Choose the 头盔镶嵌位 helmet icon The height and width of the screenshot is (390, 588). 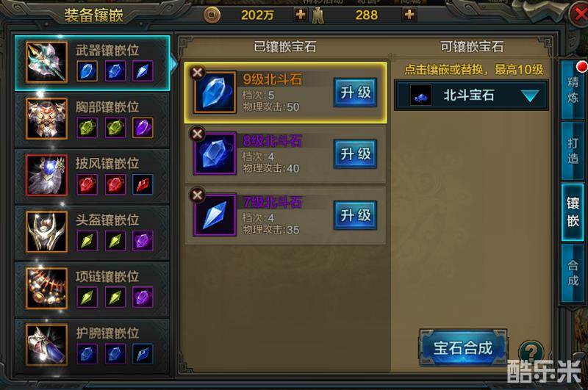(46, 231)
